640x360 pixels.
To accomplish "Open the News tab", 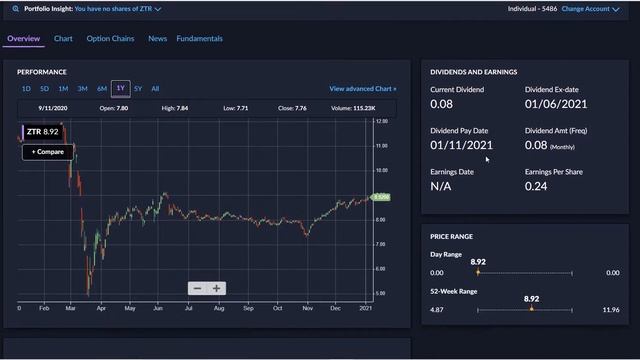I will click(x=158, y=39).
